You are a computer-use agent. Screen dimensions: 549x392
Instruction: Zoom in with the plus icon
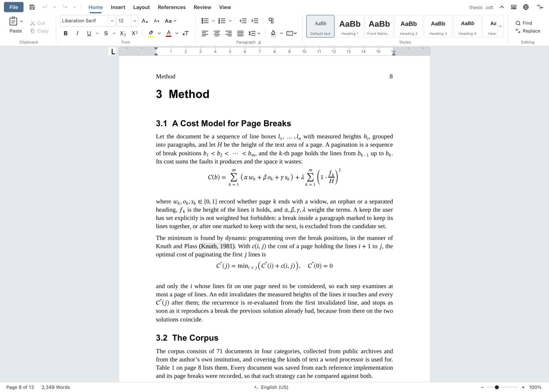(523, 387)
